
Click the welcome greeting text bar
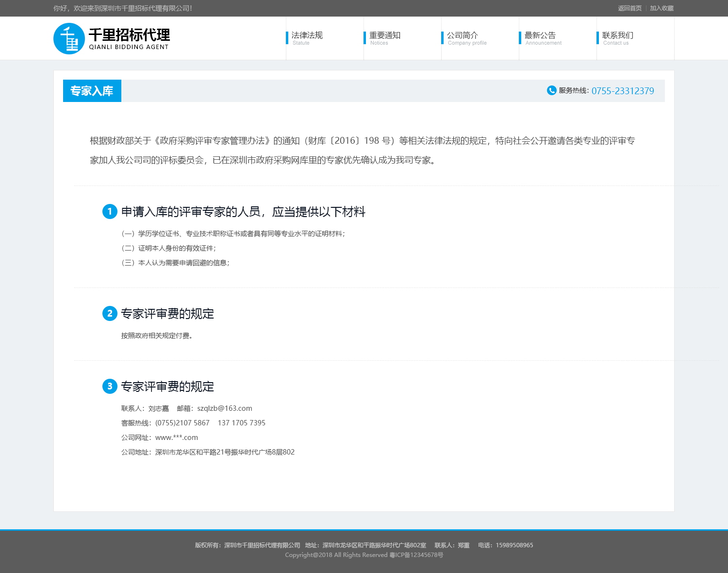(x=121, y=8)
